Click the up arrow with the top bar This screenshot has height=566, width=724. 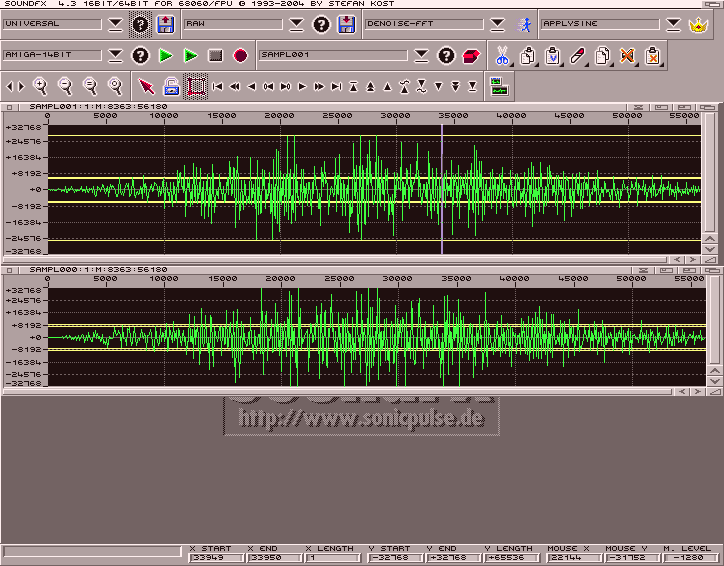click(x=353, y=86)
